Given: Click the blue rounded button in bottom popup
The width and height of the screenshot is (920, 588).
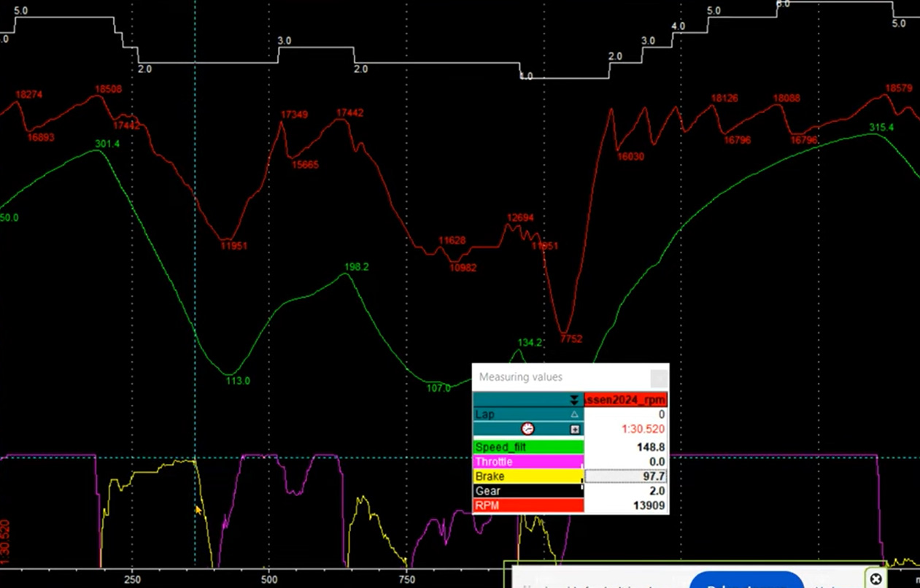Looking at the screenshot, I should pos(746,581).
